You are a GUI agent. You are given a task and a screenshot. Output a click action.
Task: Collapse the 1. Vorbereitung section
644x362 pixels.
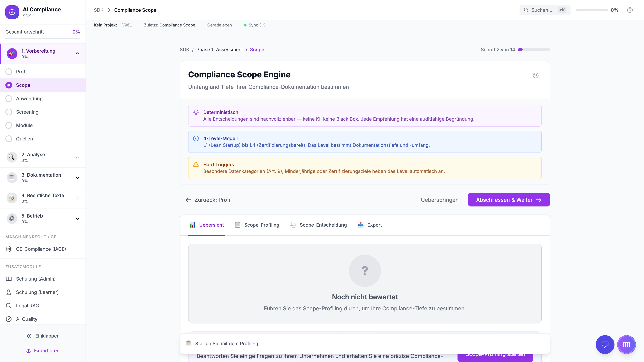click(77, 53)
